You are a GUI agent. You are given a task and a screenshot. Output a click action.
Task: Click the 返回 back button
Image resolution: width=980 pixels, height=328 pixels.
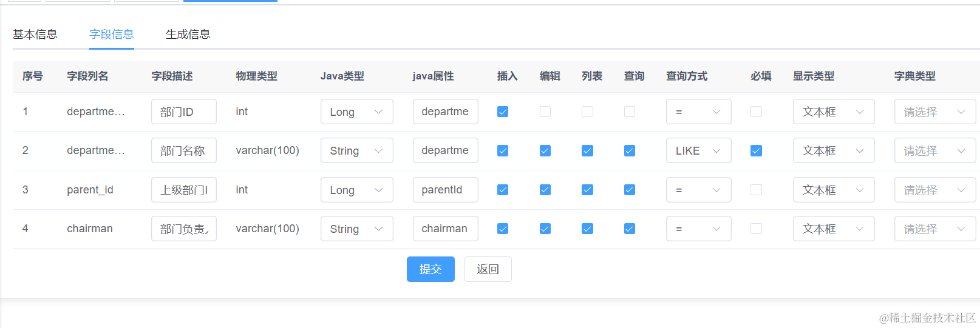(488, 269)
